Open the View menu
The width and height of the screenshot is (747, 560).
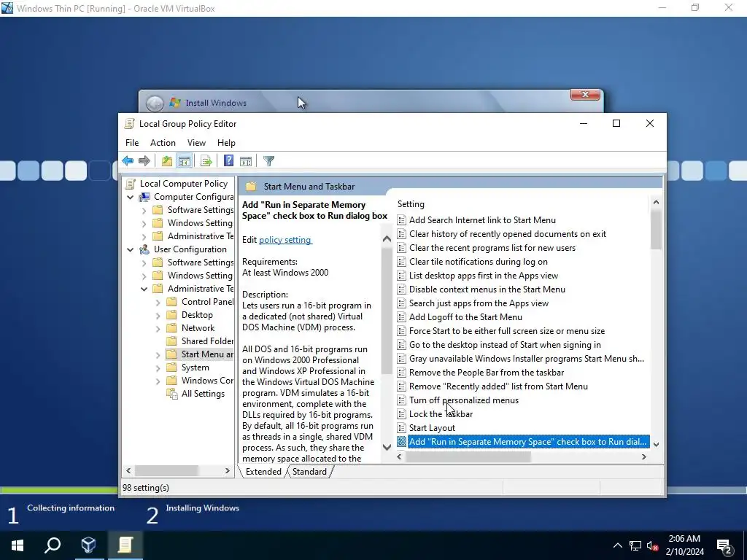(x=196, y=143)
